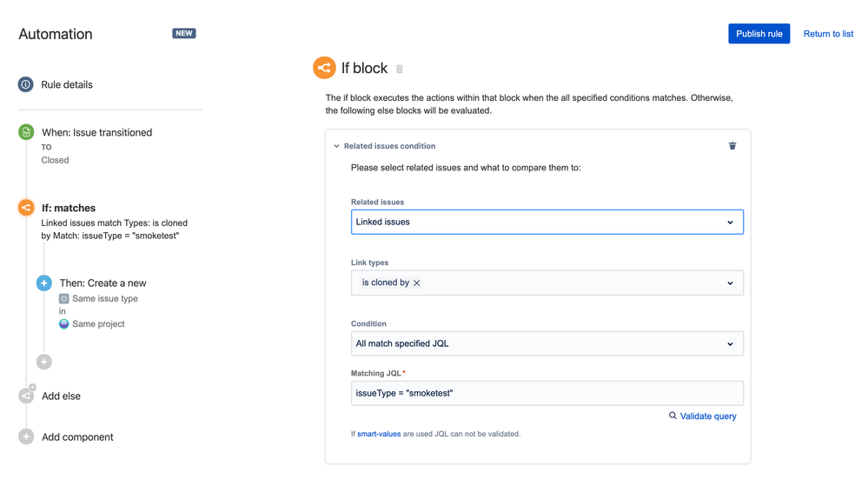Click the green Issue transitioned trigger icon
The height and width of the screenshot is (486, 868).
point(26,132)
